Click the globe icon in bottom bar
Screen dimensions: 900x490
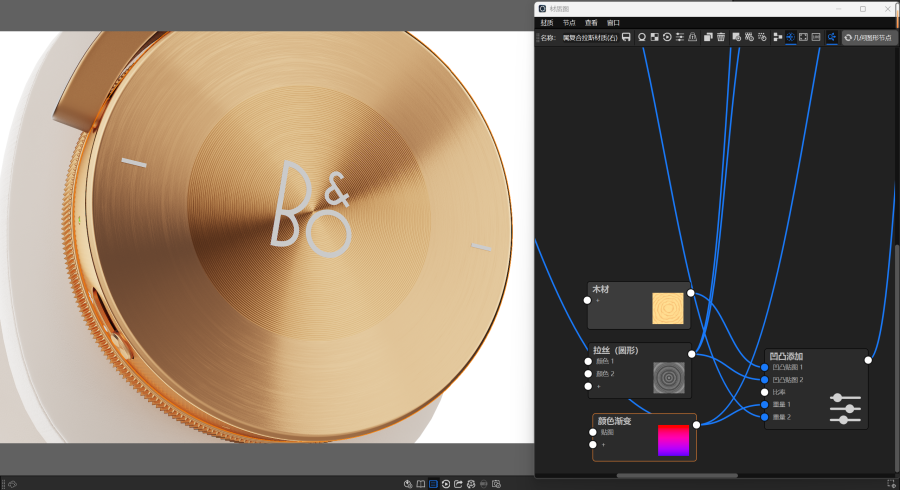click(471, 484)
